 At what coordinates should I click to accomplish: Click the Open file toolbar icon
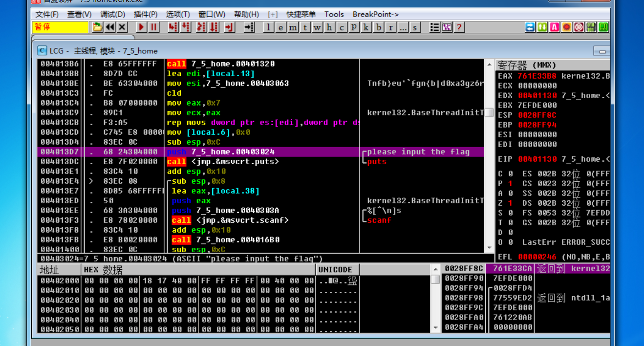(x=98, y=27)
